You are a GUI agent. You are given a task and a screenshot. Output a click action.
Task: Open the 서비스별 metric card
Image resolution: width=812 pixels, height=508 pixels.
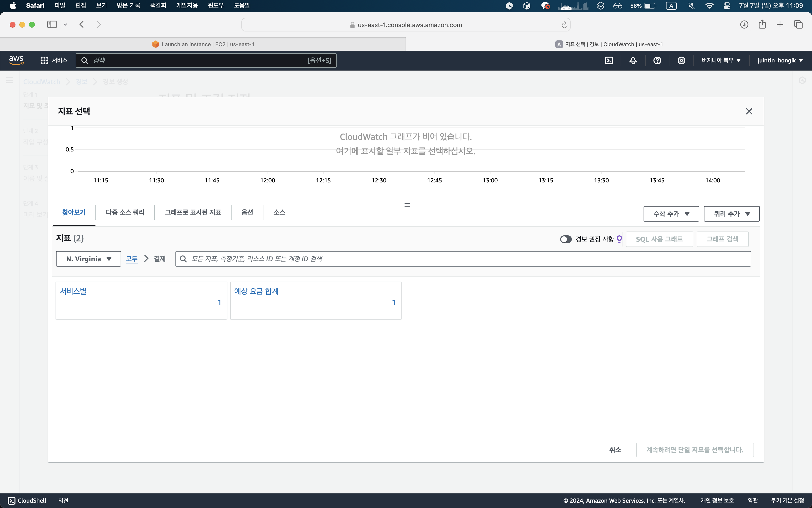pyautogui.click(x=141, y=300)
